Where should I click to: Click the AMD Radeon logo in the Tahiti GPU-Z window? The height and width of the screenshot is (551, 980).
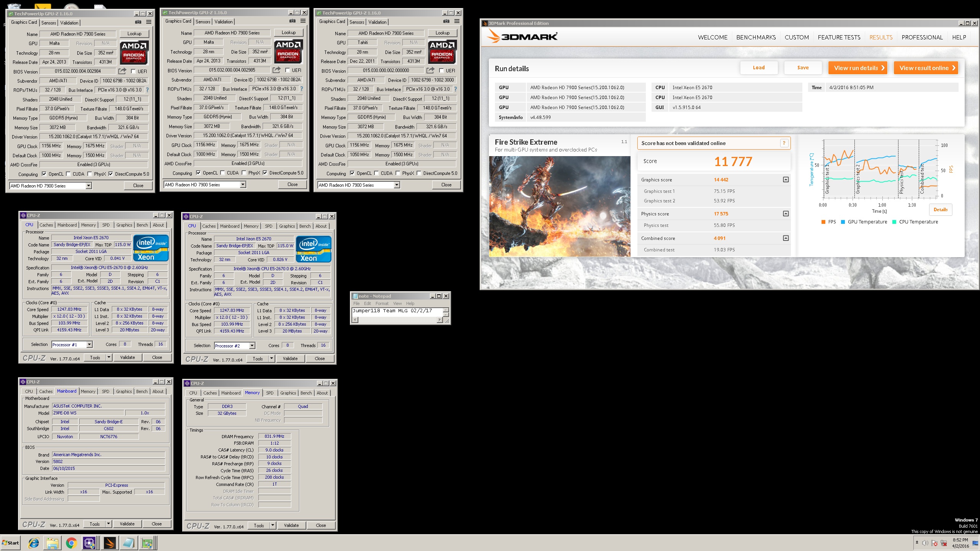pos(442,52)
